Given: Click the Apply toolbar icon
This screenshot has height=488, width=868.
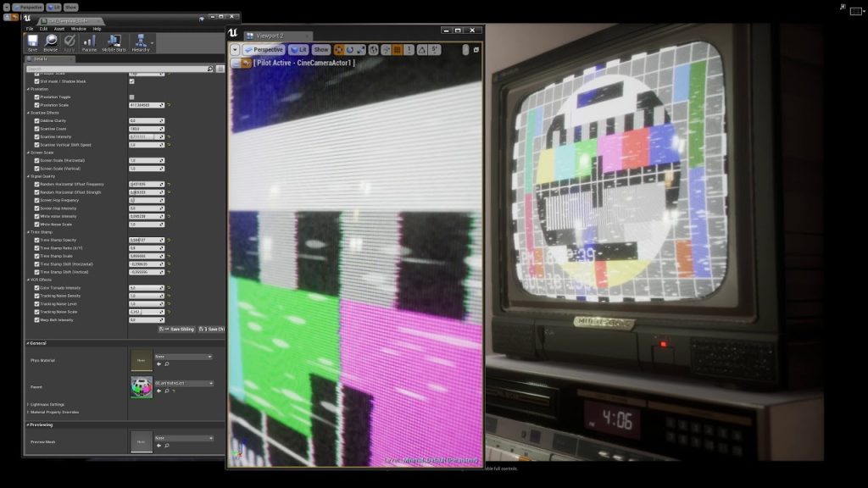Looking at the screenshot, I should click(70, 42).
